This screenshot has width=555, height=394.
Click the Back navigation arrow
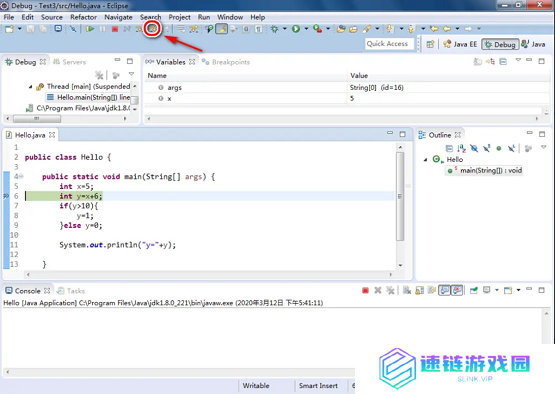click(447, 29)
